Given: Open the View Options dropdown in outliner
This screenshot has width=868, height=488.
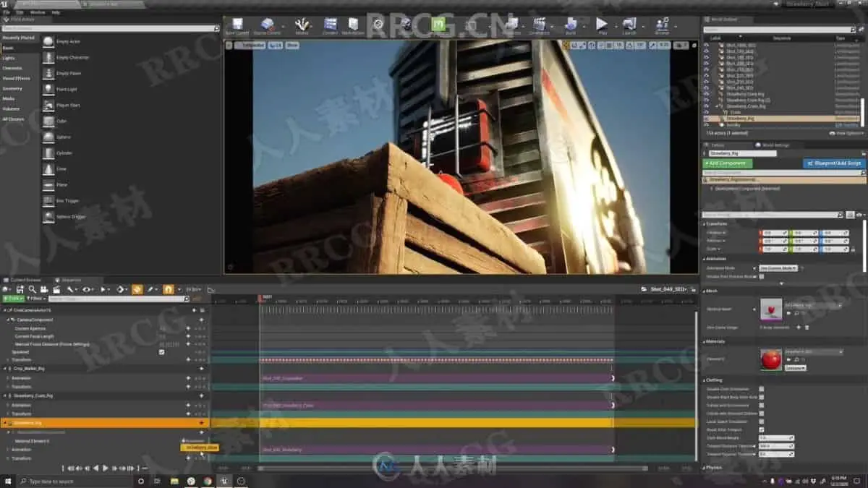Looking at the screenshot, I should (848, 133).
